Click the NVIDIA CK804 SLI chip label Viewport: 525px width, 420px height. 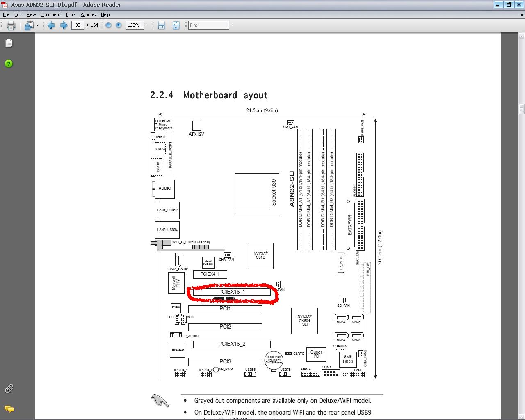tap(304, 320)
